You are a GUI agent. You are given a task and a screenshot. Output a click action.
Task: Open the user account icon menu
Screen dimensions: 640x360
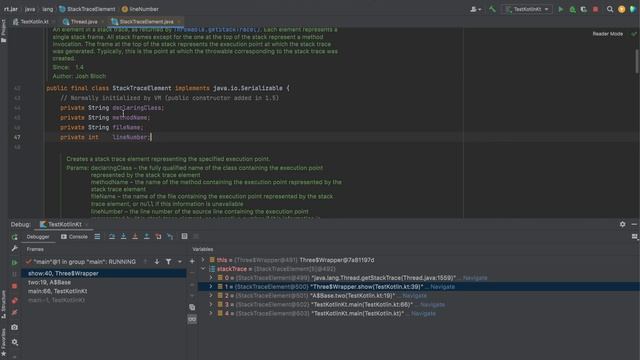click(x=475, y=9)
